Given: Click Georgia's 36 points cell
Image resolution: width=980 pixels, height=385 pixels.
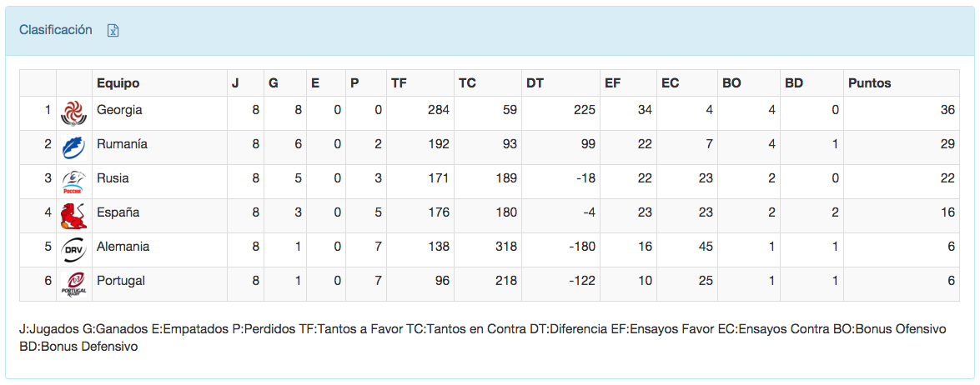Looking at the screenshot, I should pyautogui.click(x=947, y=110).
